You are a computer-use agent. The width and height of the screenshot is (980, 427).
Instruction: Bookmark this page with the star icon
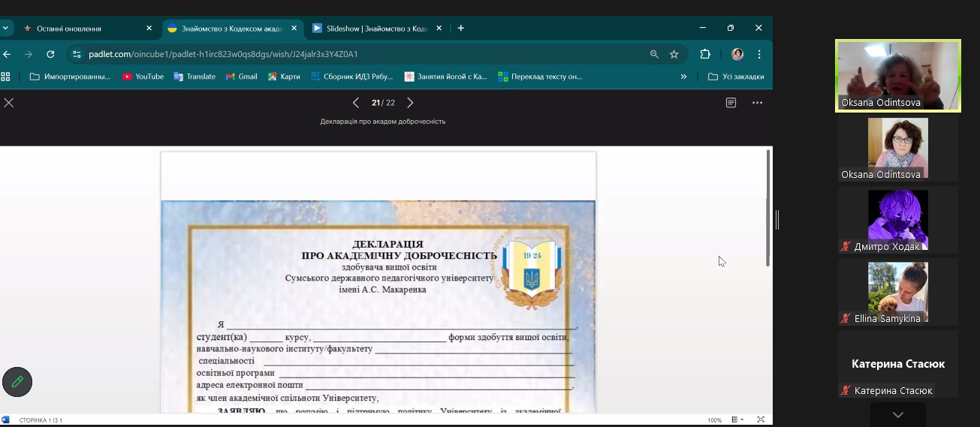(674, 54)
